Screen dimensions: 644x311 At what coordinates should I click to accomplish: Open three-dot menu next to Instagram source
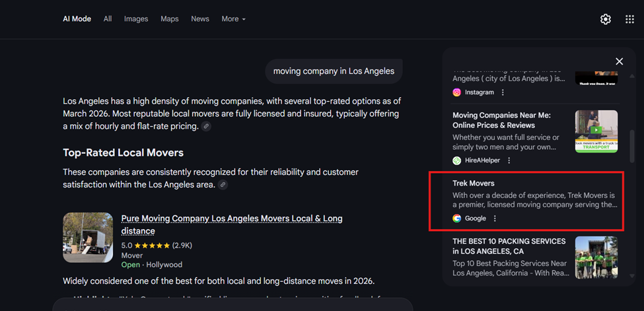tap(503, 92)
